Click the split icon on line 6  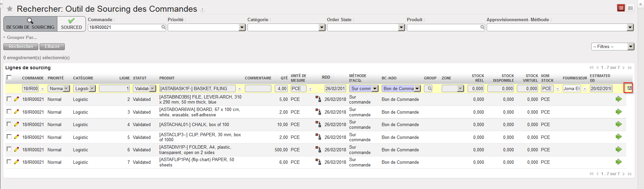coord(318,150)
